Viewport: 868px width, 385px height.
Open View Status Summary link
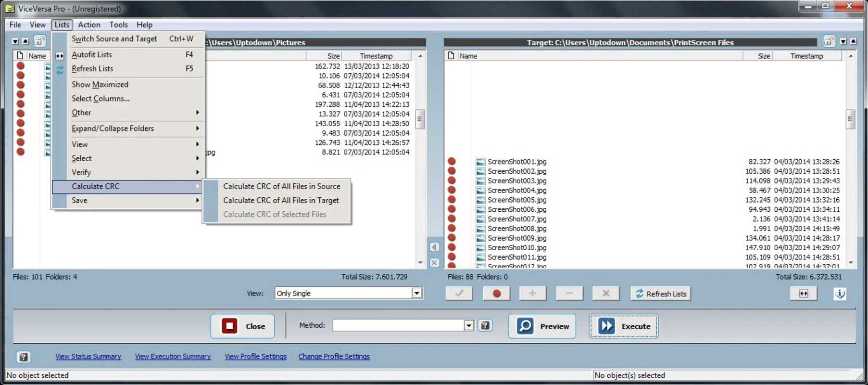(x=88, y=357)
